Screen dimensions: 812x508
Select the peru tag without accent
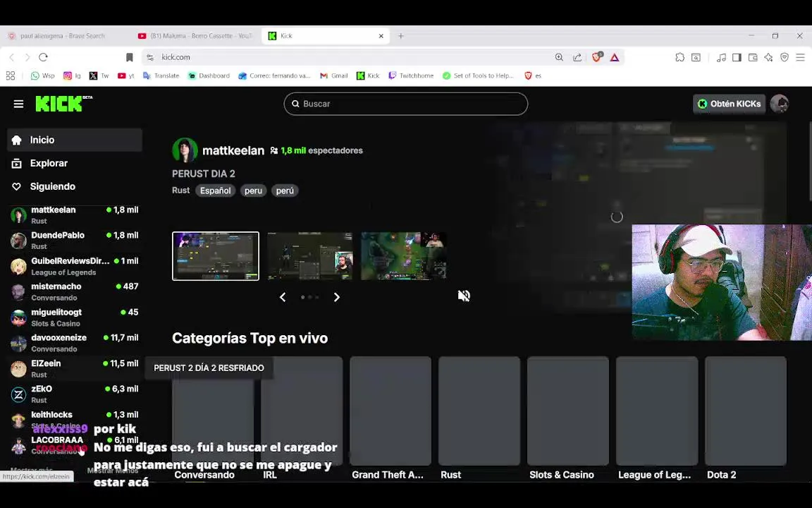tap(253, 190)
